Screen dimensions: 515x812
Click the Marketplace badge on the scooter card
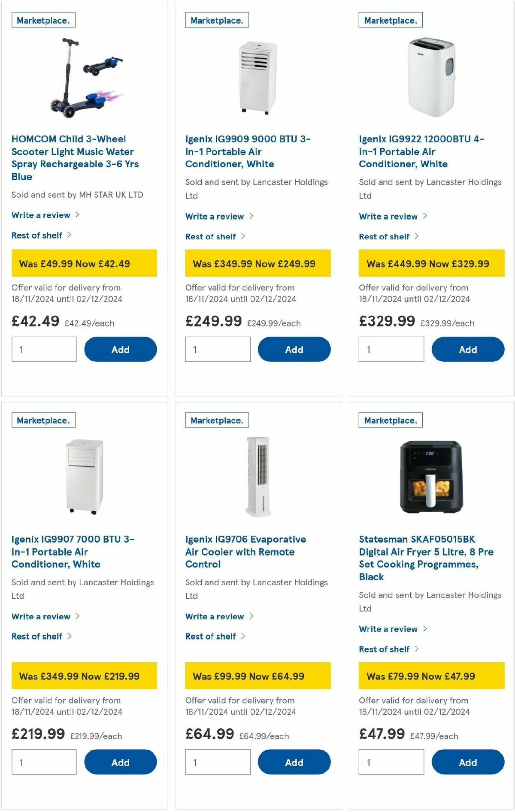click(43, 20)
